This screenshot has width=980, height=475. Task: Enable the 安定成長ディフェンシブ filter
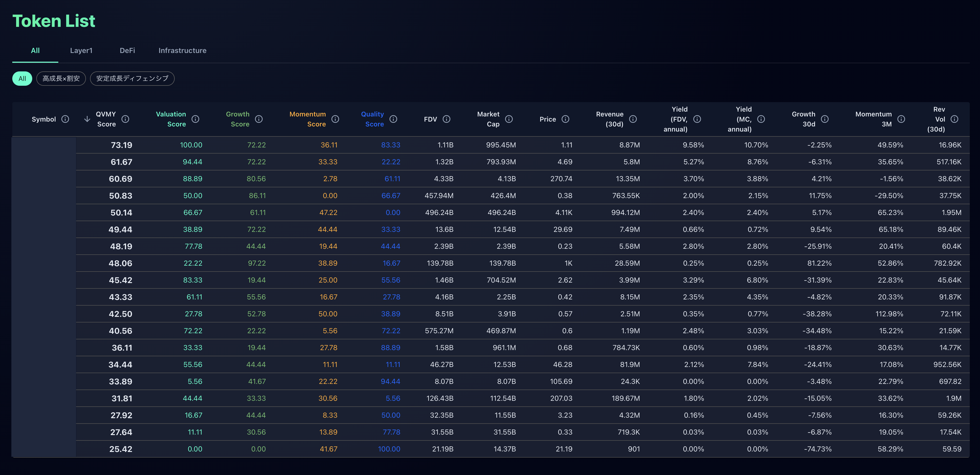tap(132, 78)
